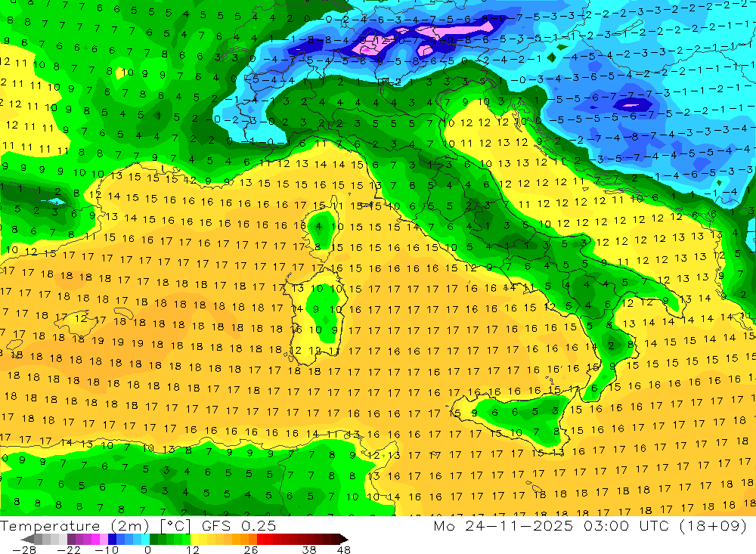Click the 38 value under the color scale
This screenshot has height=554, width=756.
point(309,550)
